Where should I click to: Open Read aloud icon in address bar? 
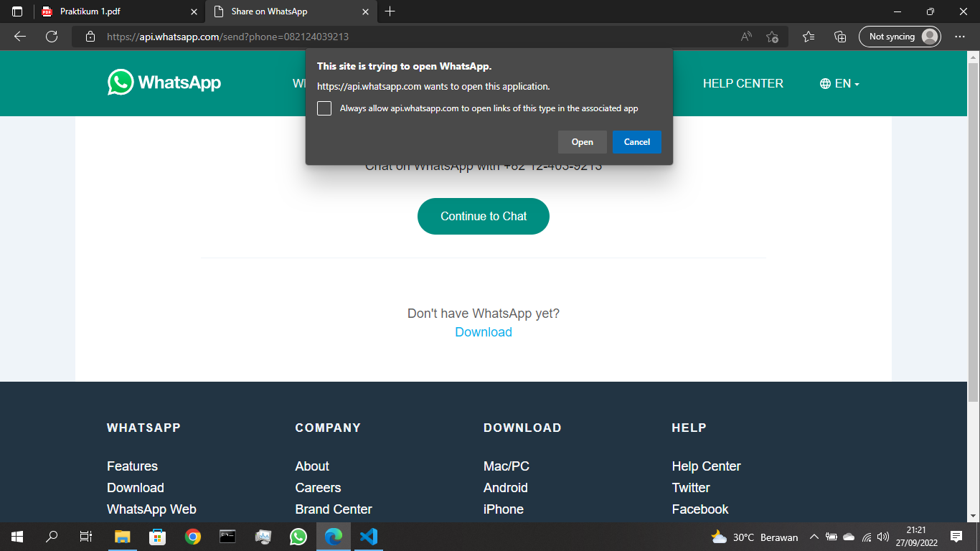pos(746,37)
